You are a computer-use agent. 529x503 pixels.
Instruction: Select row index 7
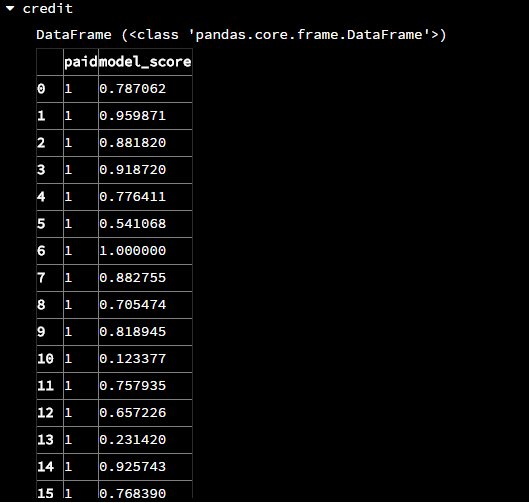tap(41, 278)
